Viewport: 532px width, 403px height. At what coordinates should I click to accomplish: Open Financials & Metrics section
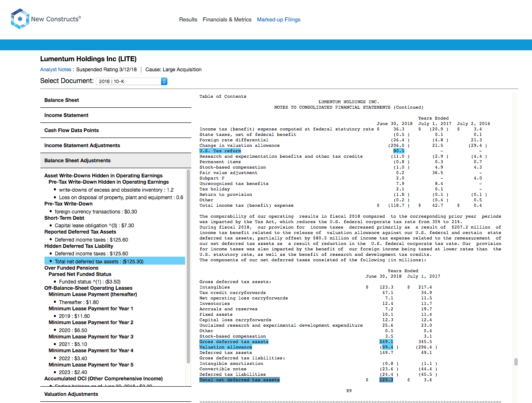[x=227, y=20]
